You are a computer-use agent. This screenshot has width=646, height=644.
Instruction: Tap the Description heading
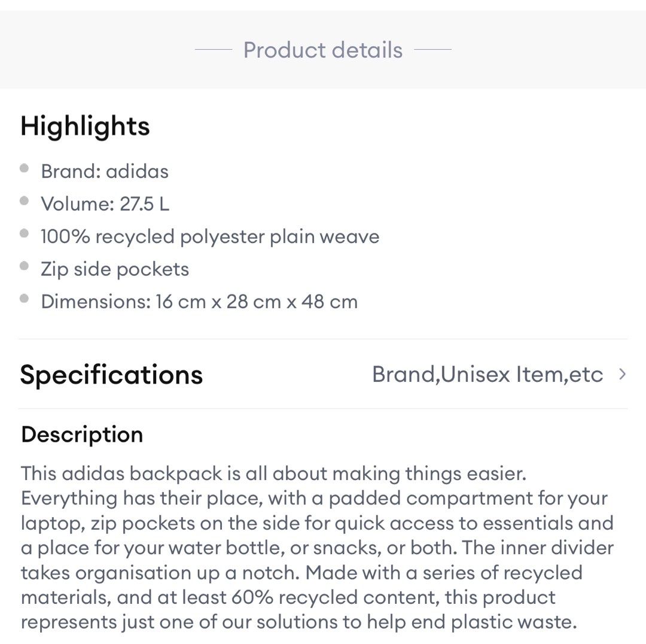(x=82, y=435)
